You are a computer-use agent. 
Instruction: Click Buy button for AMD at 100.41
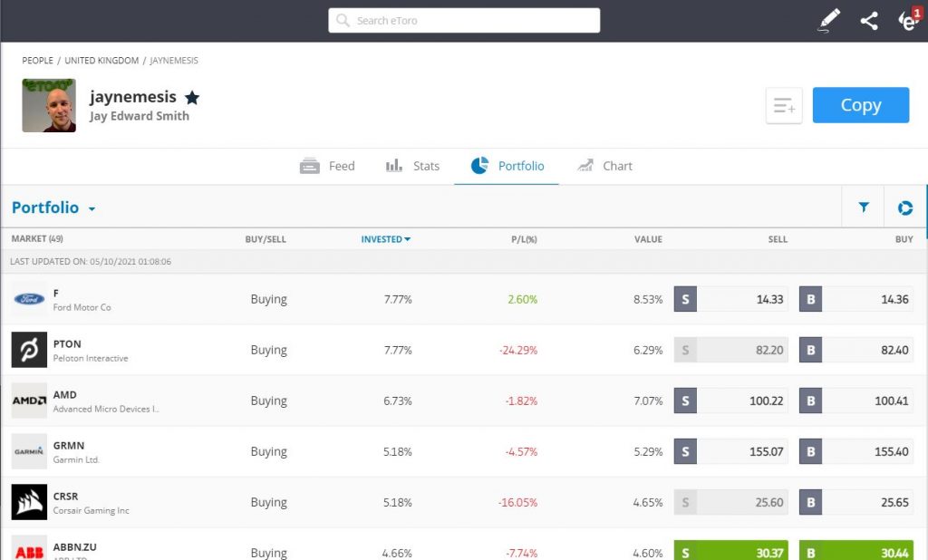coord(855,401)
